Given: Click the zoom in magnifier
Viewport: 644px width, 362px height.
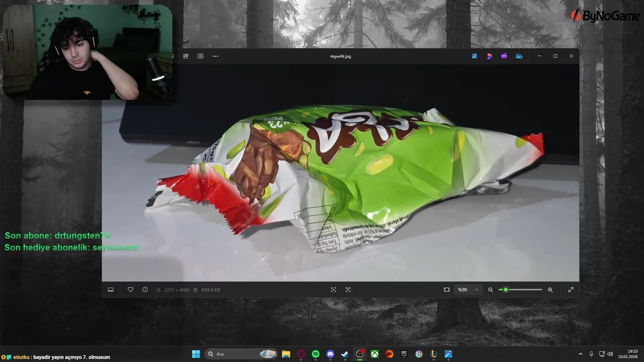Looking at the screenshot, I should point(550,290).
